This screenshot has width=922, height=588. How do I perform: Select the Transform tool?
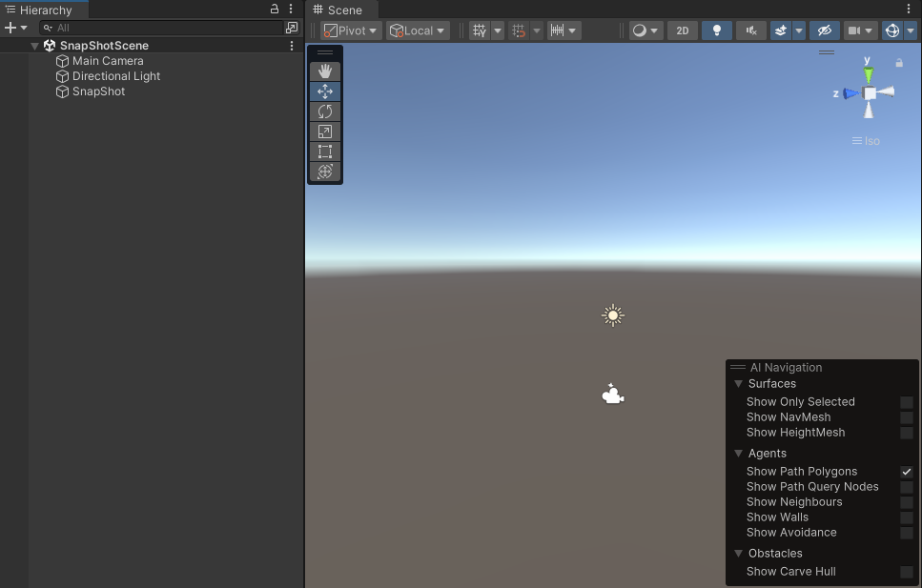tap(325, 172)
